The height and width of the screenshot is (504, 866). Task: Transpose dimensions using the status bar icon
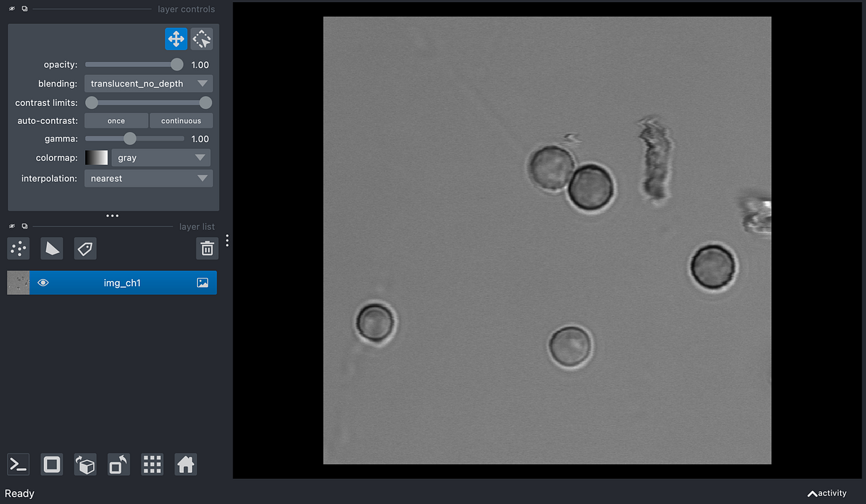(x=118, y=464)
